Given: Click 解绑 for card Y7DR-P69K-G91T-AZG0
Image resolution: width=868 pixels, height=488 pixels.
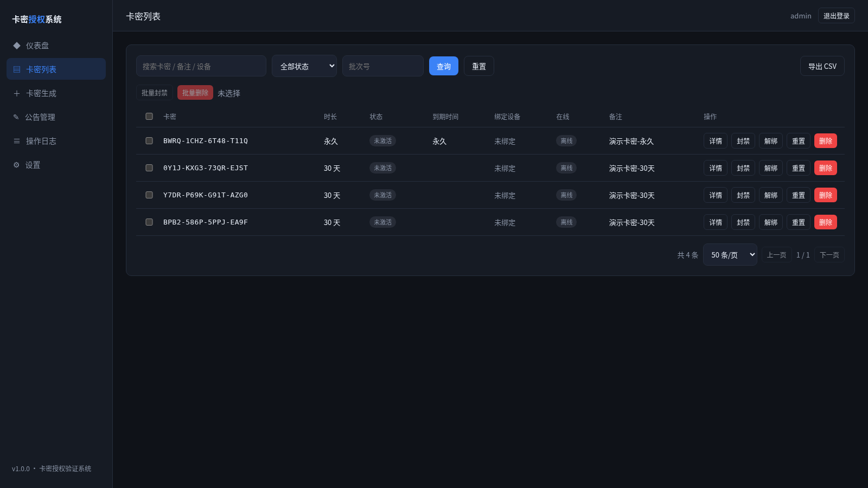Looking at the screenshot, I should point(771,195).
